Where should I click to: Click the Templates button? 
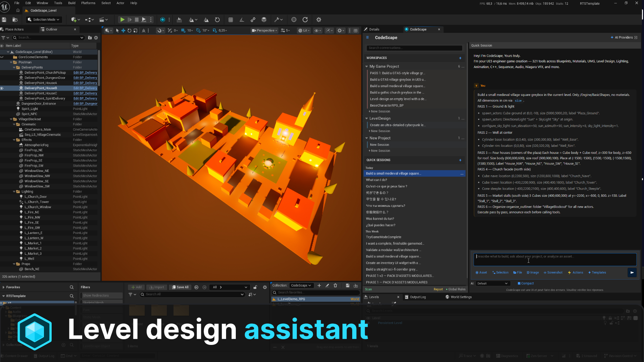point(597,273)
